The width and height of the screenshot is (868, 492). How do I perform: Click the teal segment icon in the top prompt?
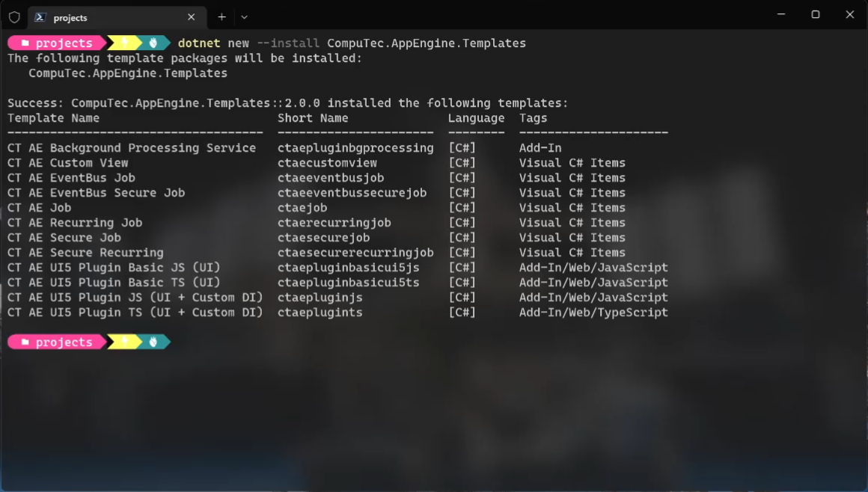(x=153, y=43)
